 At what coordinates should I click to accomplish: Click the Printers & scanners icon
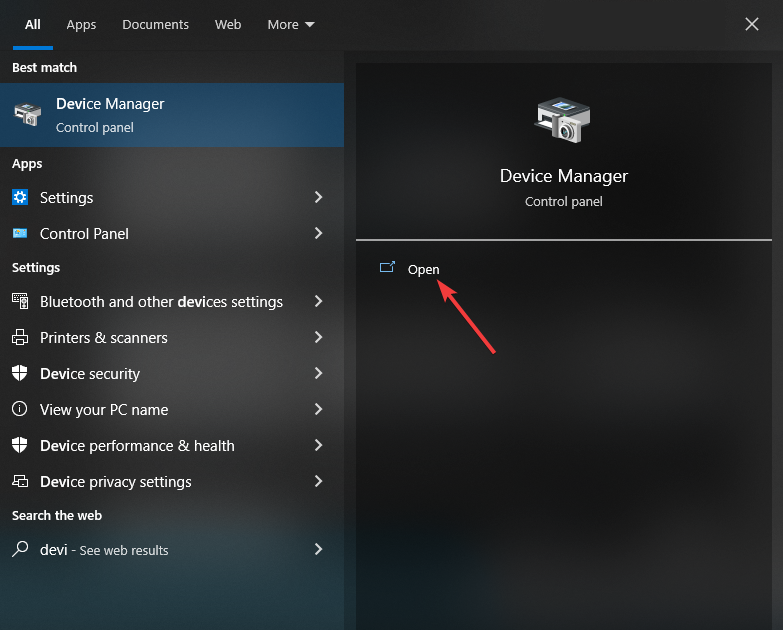click(20, 338)
